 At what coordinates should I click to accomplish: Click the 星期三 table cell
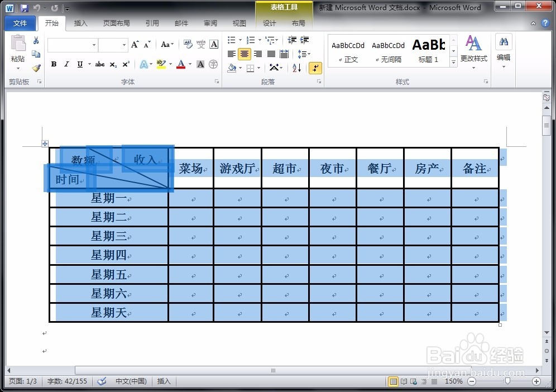click(x=109, y=236)
